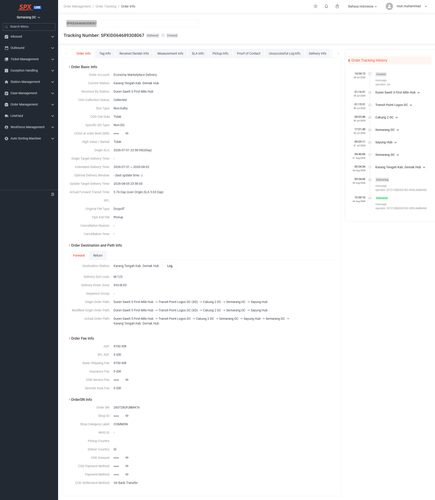Show the masked Payment Method value

tap(127, 474)
